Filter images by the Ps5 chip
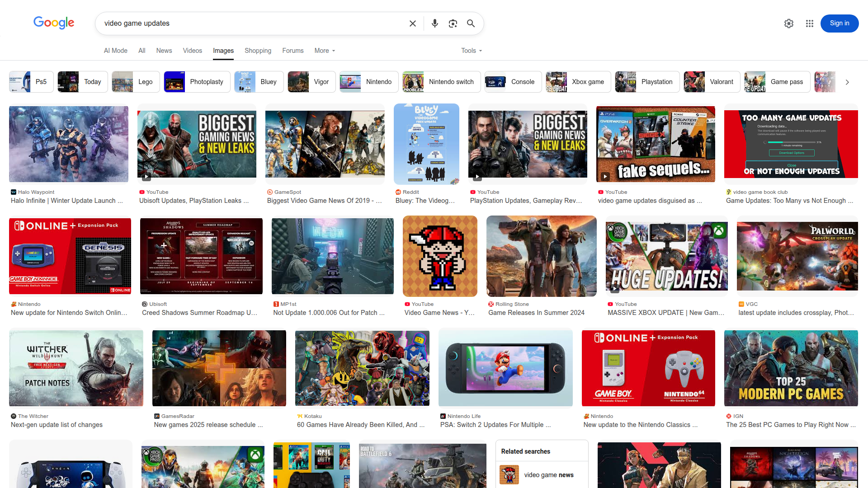The image size is (868, 488). click(31, 82)
